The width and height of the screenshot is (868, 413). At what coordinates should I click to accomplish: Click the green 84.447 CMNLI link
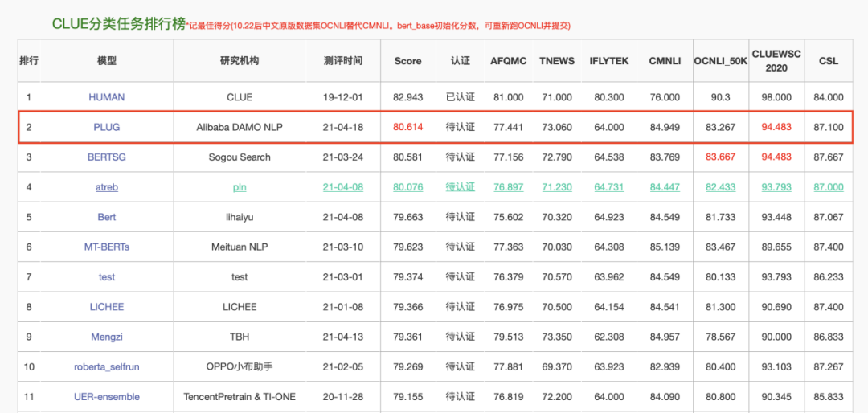(x=665, y=187)
